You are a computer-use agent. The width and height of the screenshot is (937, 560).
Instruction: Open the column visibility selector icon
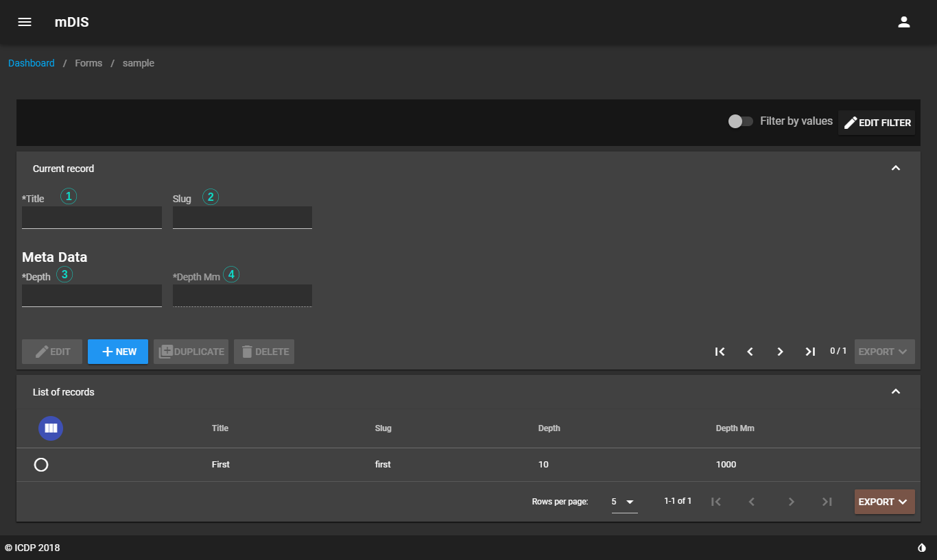pos(50,428)
